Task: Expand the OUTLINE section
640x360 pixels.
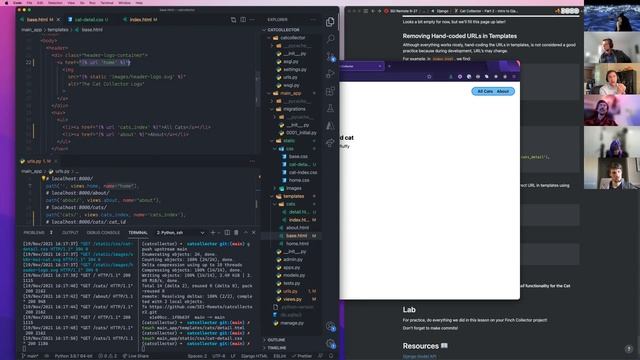Action: (276, 340)
